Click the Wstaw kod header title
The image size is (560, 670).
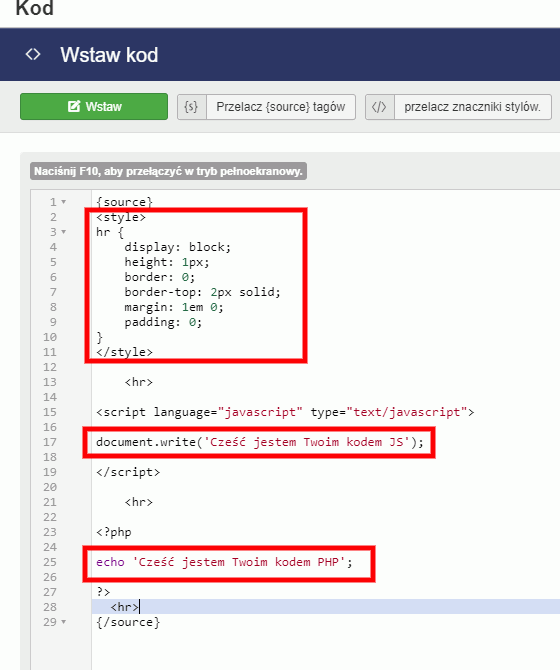pos(109,55)
